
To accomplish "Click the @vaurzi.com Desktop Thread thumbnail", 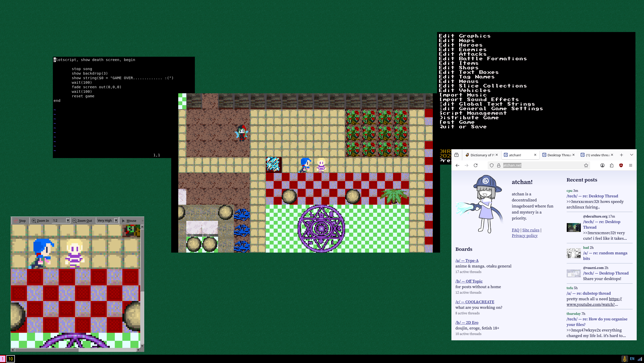I will [x=574, y=273].
